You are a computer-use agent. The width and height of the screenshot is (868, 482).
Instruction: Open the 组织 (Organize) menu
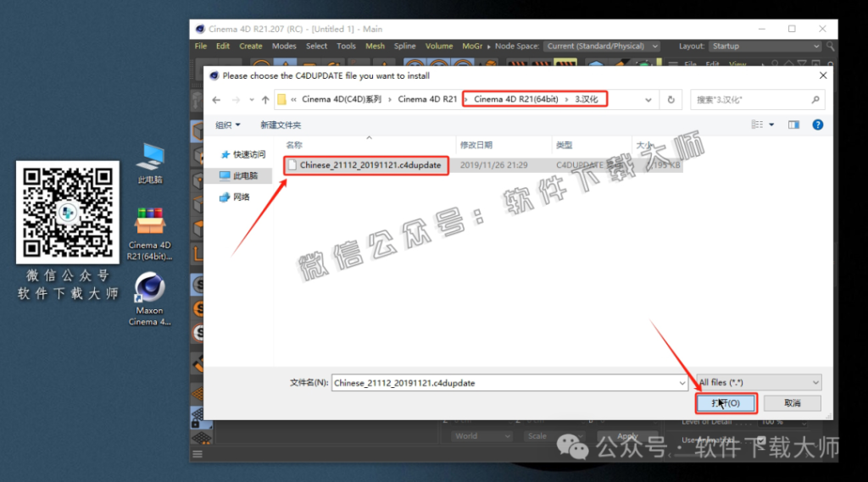click(227, 125)
